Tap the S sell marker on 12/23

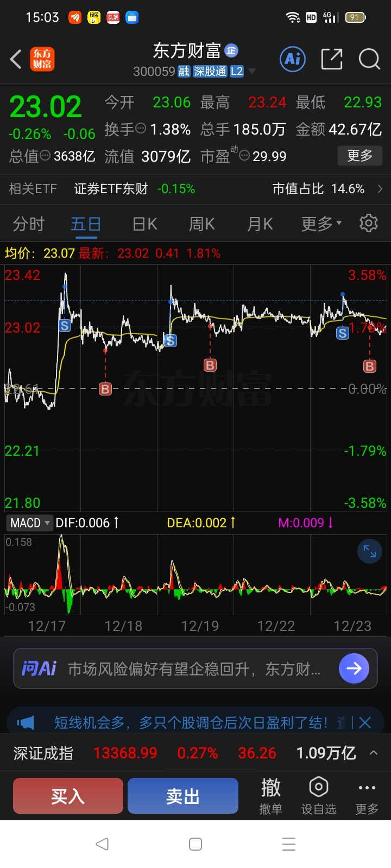click(343, 333)
